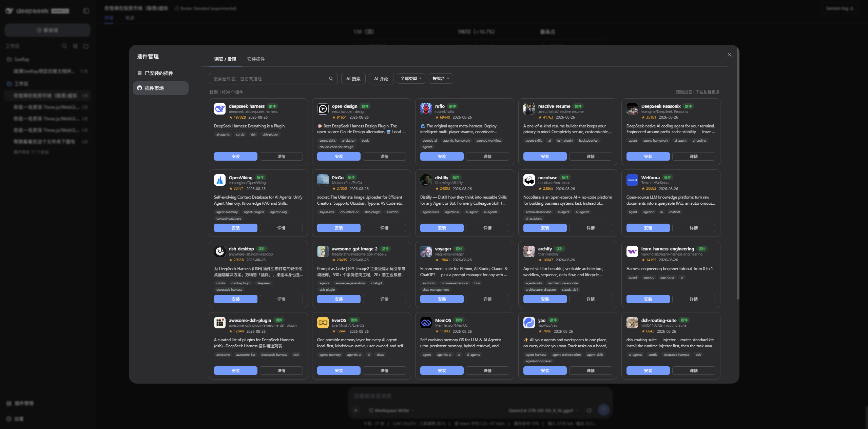The image size is (868, 429).
Task: Click the dsh-desktop plugin logo
Action: click(220, 251)
